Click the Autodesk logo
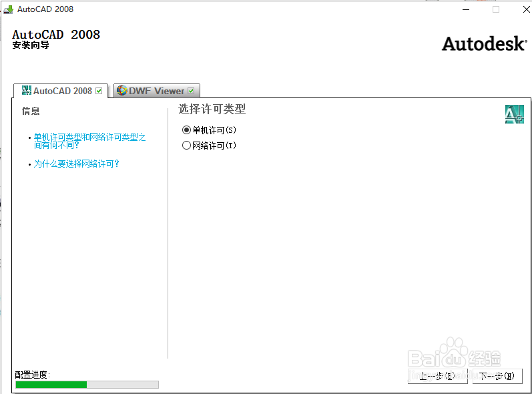This screenshot has width=532, height=394. click(484, 44)
